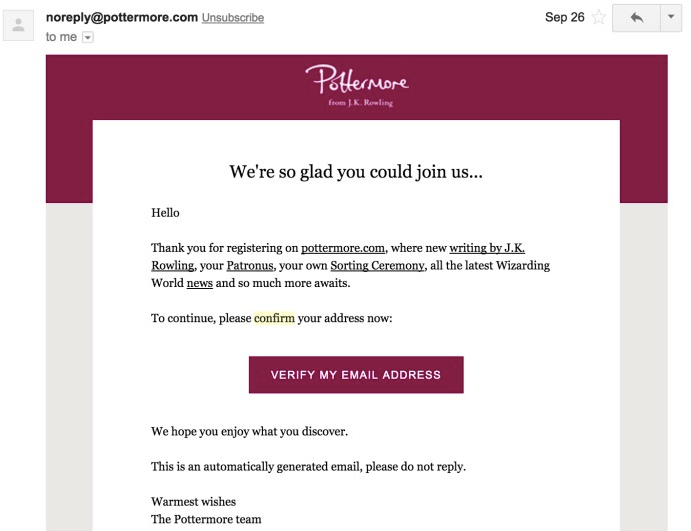Open the news link
Viewport: 691px width, 531px height.
click(200, 284)
